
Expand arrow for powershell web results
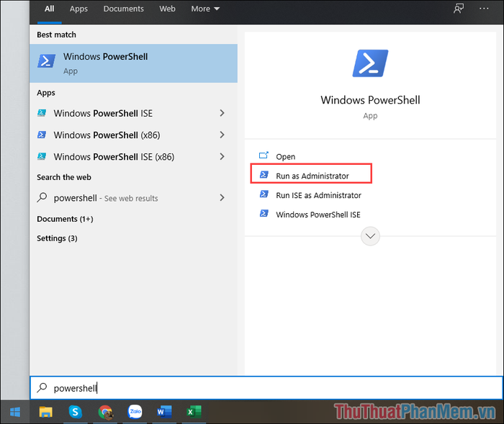pyautogui.click(x=222, y=198)
